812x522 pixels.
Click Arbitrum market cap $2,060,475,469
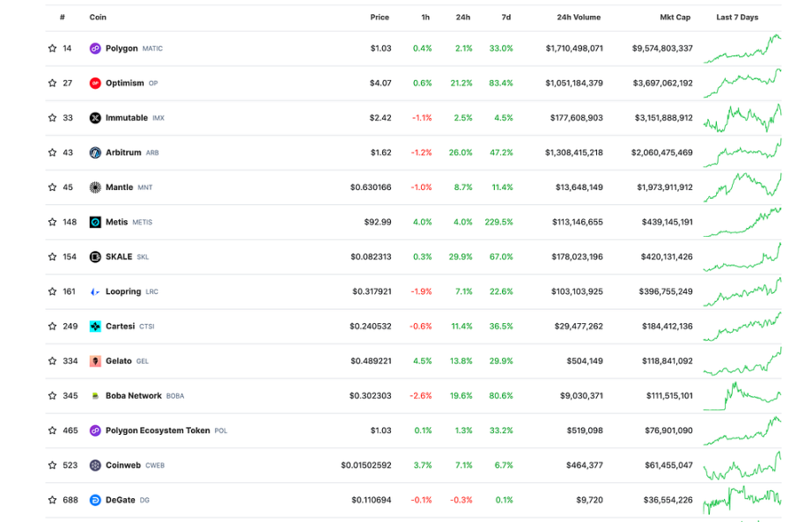coord(661,152)
